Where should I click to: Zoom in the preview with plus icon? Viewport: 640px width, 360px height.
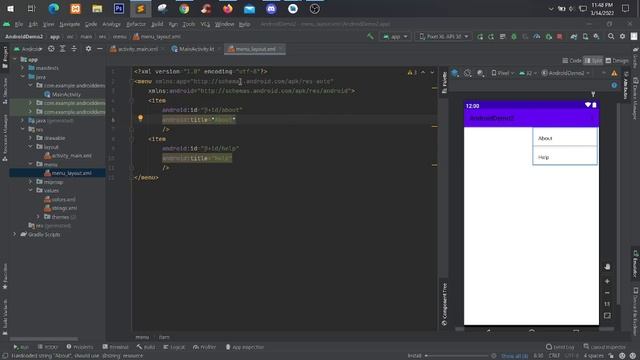point(607,281)
